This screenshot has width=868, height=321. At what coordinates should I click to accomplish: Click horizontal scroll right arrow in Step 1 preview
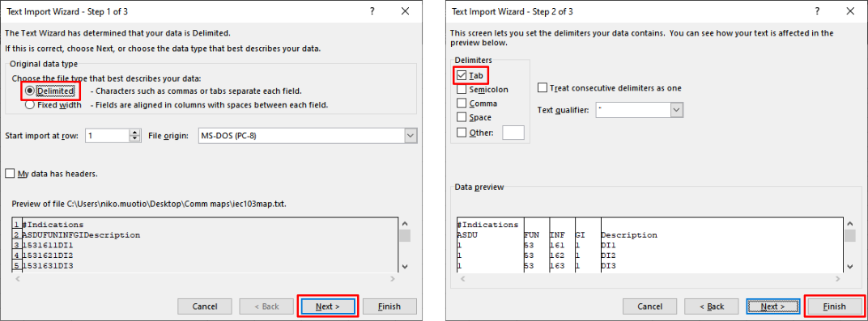393,279
